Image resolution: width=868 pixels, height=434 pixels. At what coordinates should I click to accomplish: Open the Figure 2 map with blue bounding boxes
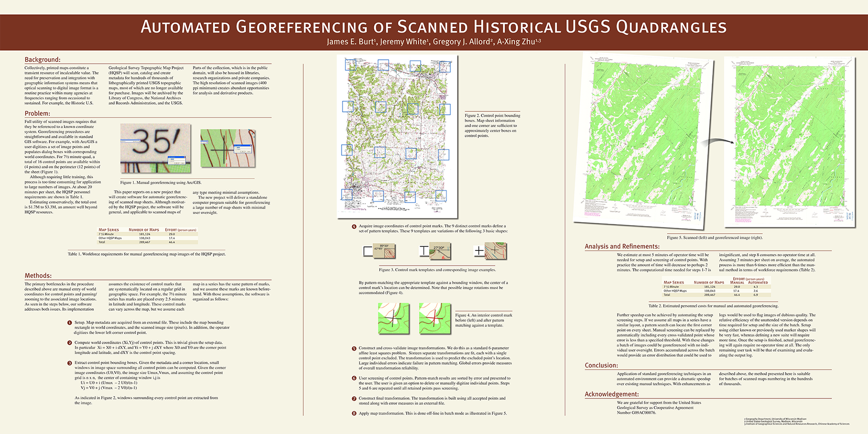pyautogui.click(x=397, y=137)
